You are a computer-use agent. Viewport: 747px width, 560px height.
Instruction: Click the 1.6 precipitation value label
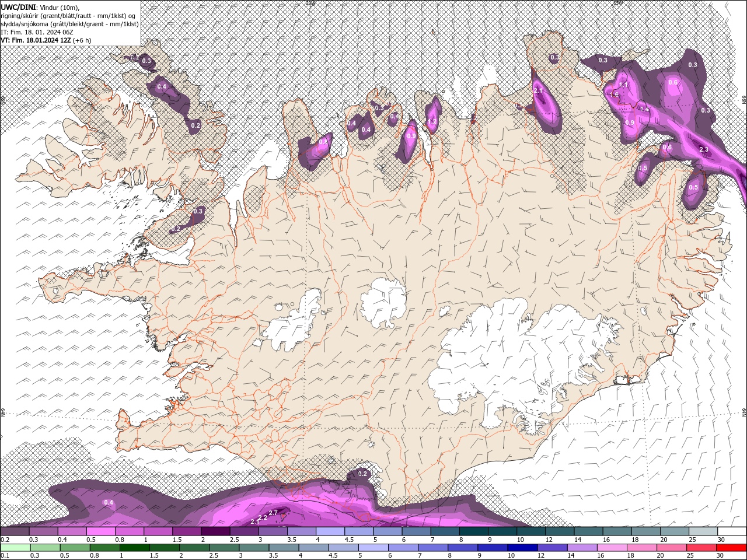pos(614,94)
